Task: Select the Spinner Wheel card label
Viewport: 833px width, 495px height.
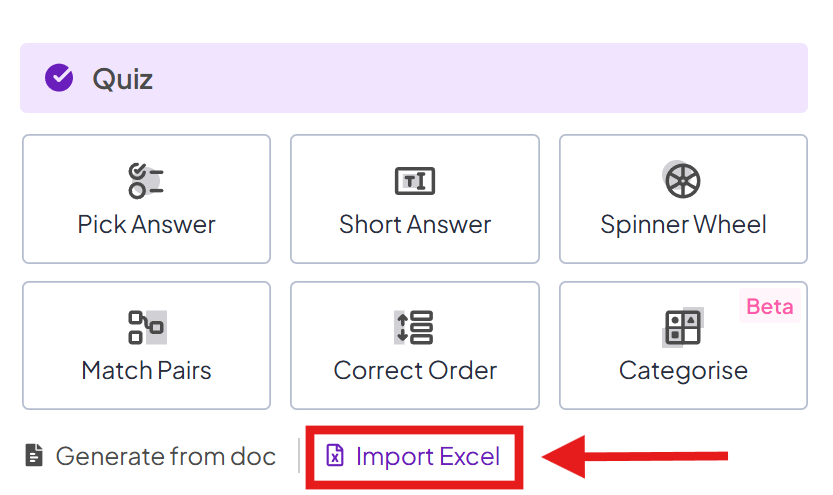Action: click(683, 225)
